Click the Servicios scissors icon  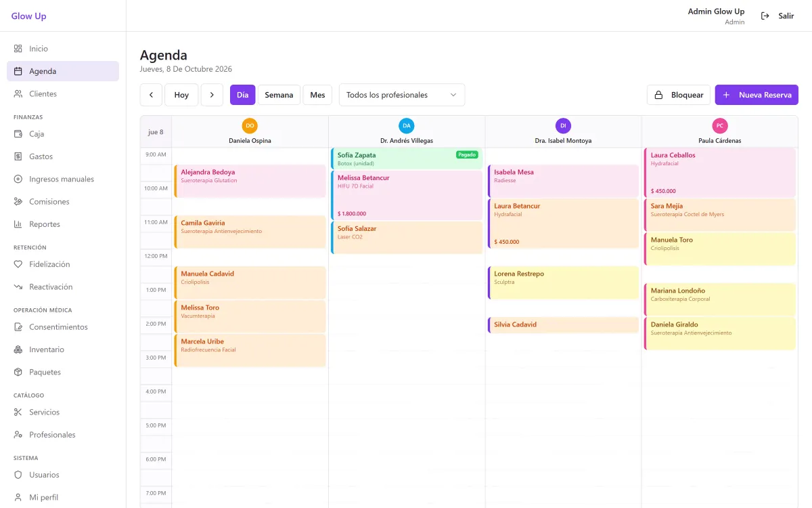pyautogui.click(x=18, y=412)
